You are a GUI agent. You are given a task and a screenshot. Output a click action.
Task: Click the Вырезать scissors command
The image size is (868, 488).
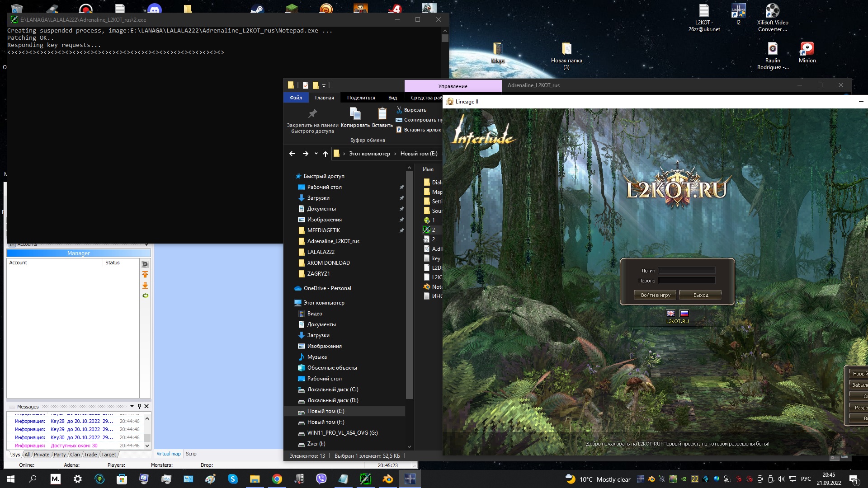(411, 110)
